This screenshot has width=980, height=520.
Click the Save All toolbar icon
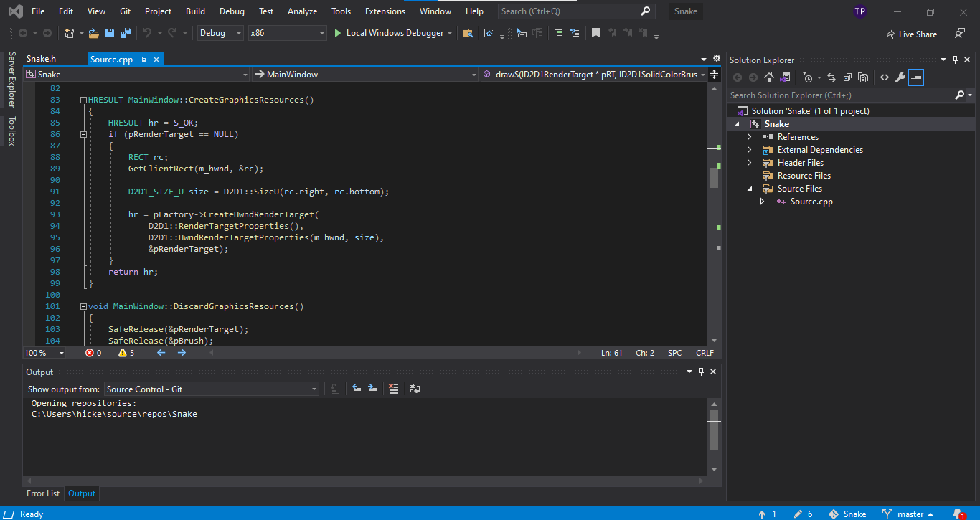pyautogui.click(x=125, y=33)
